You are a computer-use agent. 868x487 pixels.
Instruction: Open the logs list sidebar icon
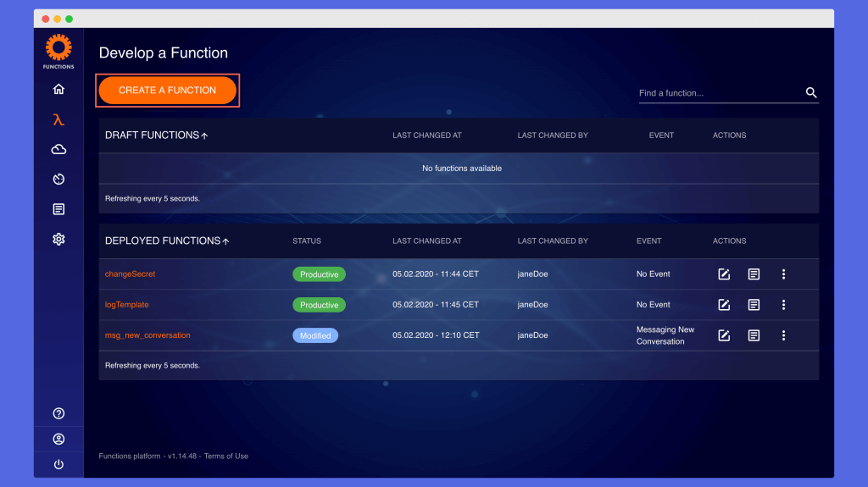(58, 209)
